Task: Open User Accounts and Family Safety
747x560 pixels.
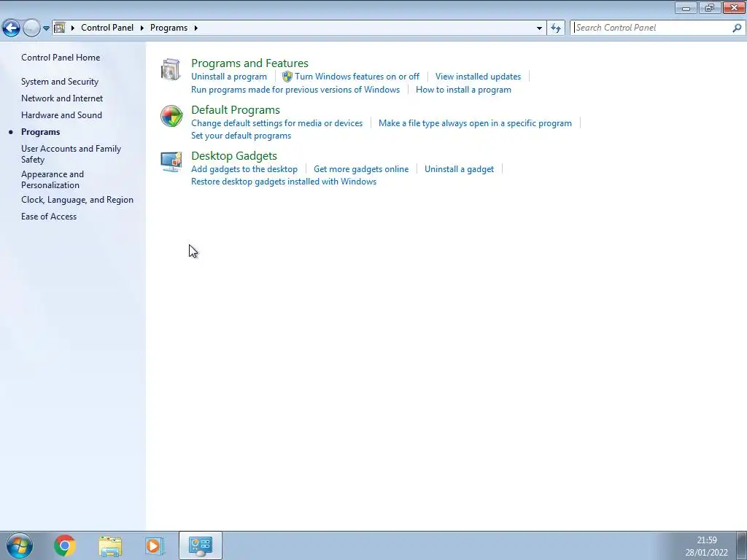Action: 71,154
